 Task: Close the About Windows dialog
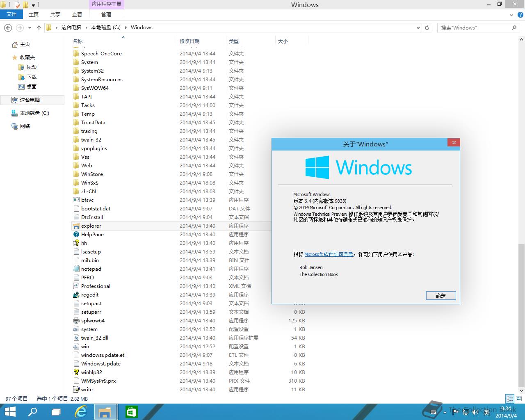pyautogui.click(x=454, y=142)
